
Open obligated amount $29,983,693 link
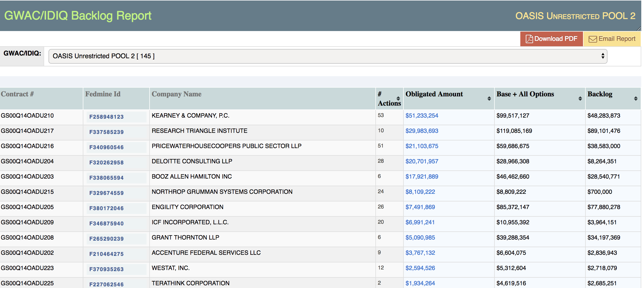pos(422,131)
